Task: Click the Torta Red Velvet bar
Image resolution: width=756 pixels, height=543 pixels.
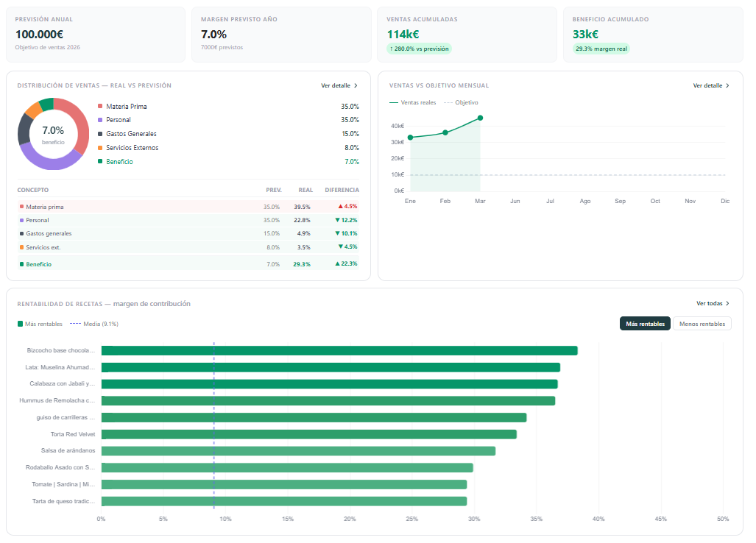Action: click(x=309, y=435)
